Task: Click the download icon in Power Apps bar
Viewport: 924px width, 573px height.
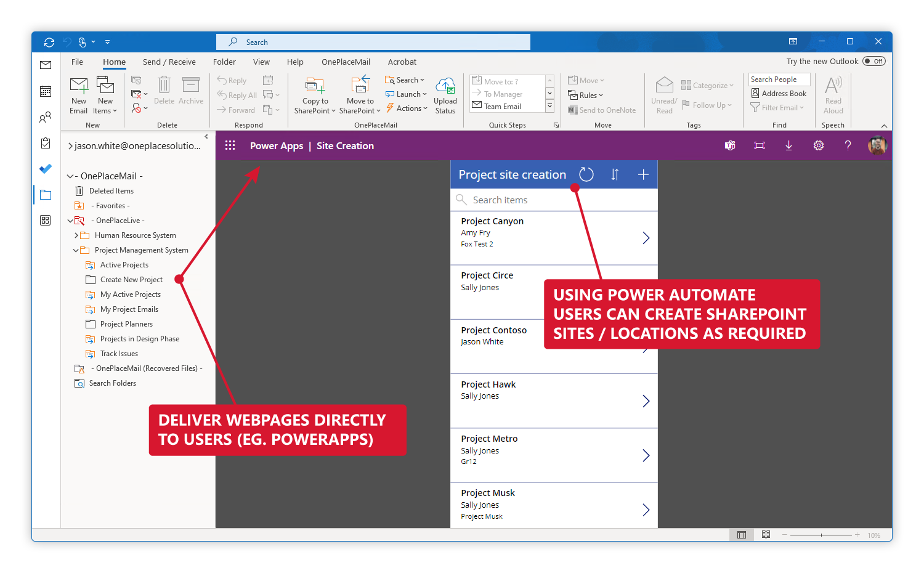Action: click(x=789, y=145)
